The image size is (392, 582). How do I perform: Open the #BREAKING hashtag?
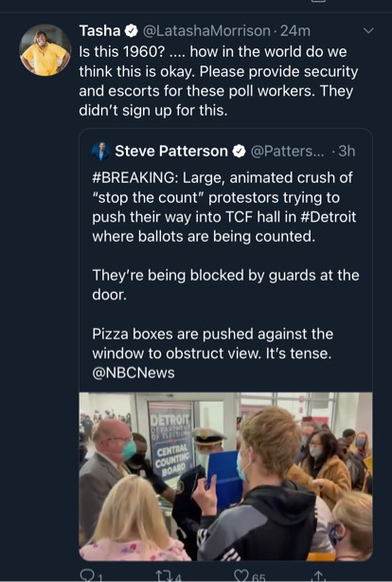point(135,177)
